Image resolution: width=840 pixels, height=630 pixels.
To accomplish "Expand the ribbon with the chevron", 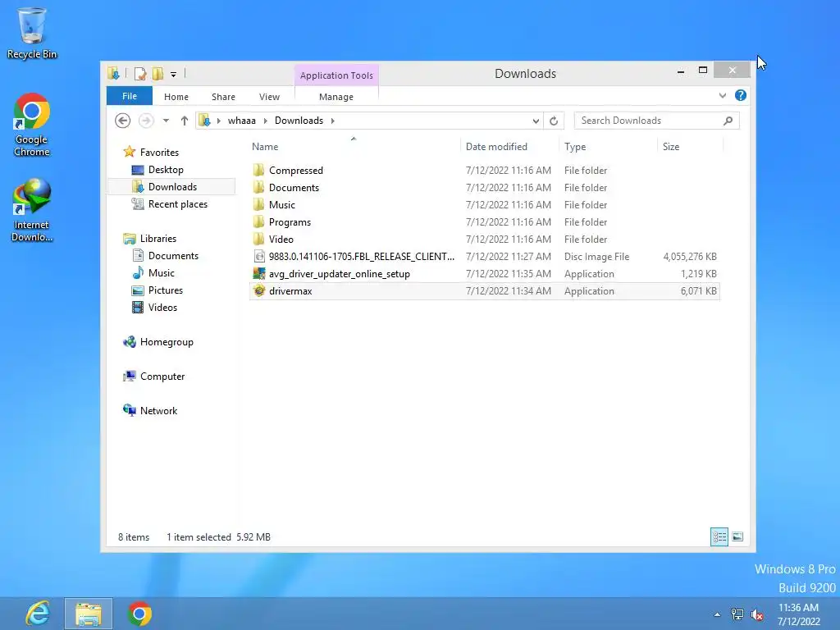I will pyautogui.click(x=723, y=95).
